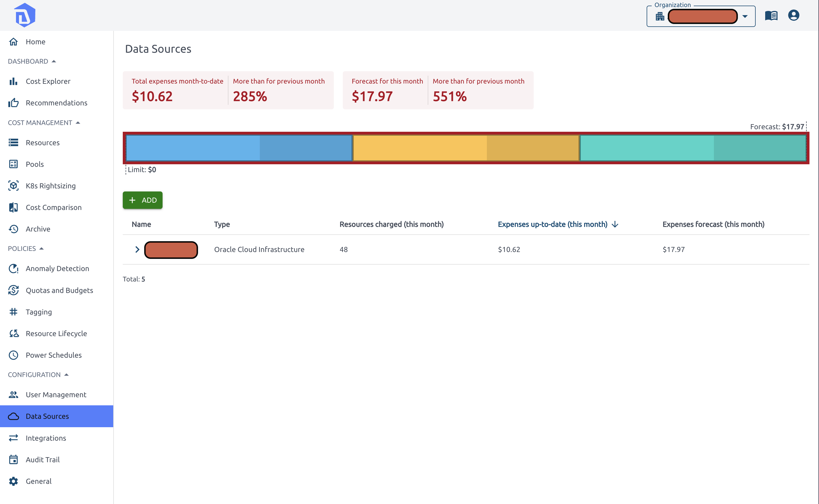Open Anomaly Detection page
The height and width of the screenshot is (504, 819).
coord(57,269)
